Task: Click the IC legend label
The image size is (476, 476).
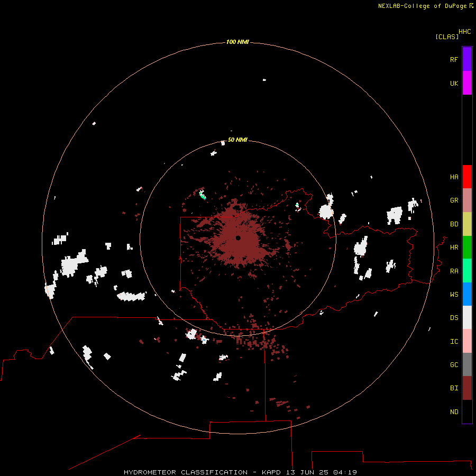Action: pyautogui.click(x=454, y=342)
